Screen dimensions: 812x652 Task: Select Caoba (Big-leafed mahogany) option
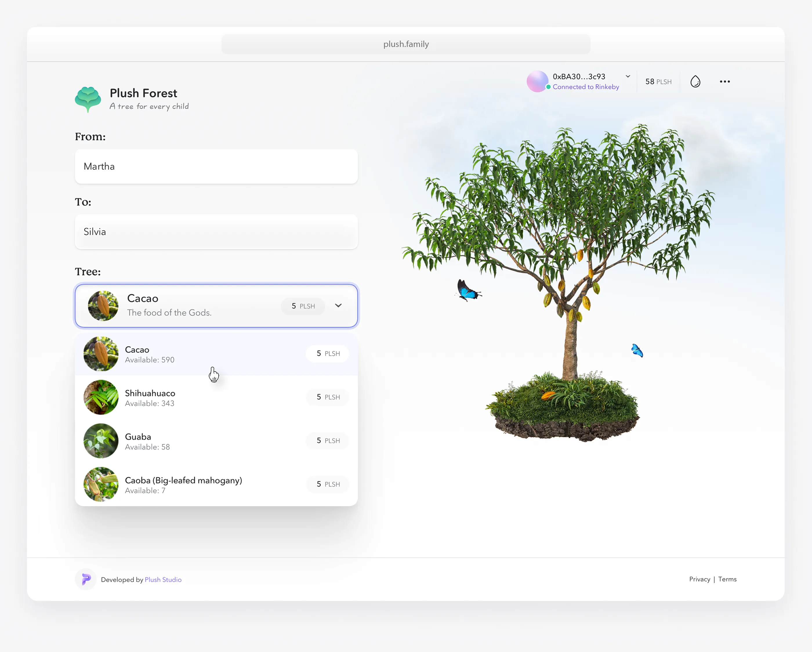[x=183, y=481]
